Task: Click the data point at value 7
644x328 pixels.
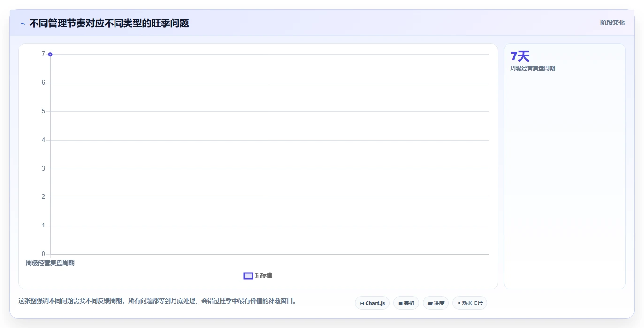Action: click(50, 54)
